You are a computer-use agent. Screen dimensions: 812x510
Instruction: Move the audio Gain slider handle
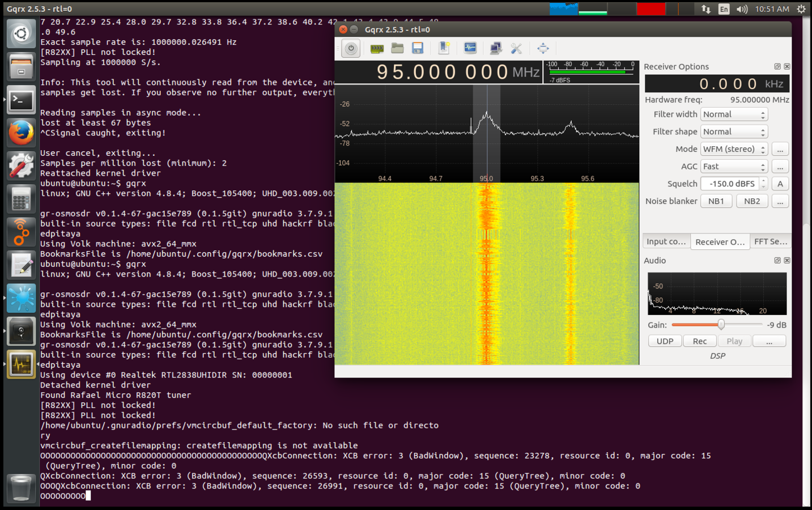tap(721, 325)
